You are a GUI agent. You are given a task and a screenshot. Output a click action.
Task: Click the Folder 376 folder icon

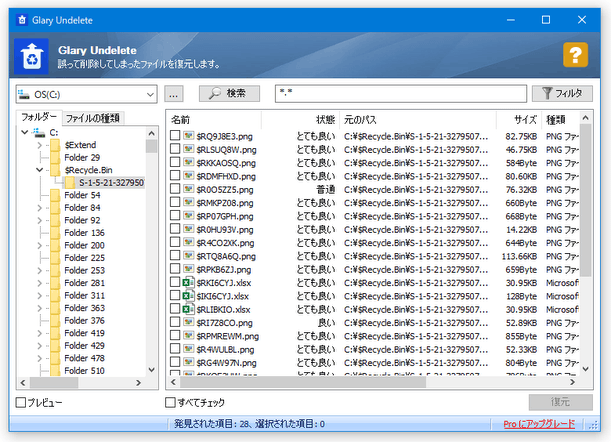click(x=55, y=320)
